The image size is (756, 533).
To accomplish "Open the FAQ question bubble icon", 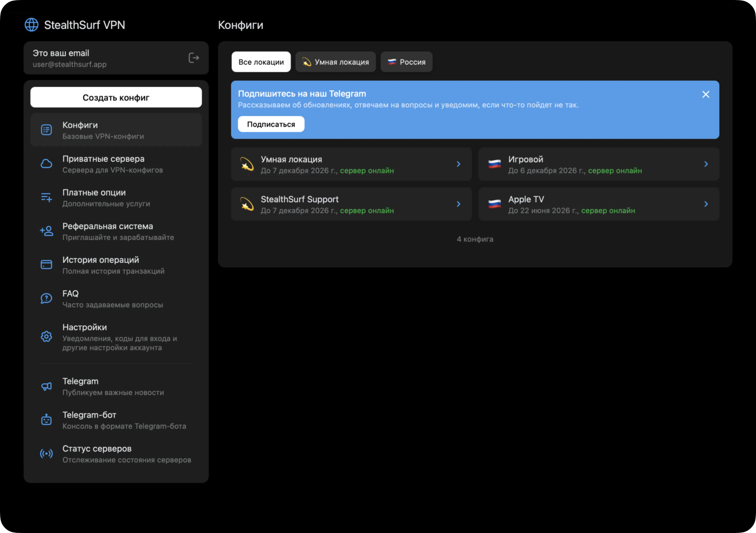I will tap(47, 298).
